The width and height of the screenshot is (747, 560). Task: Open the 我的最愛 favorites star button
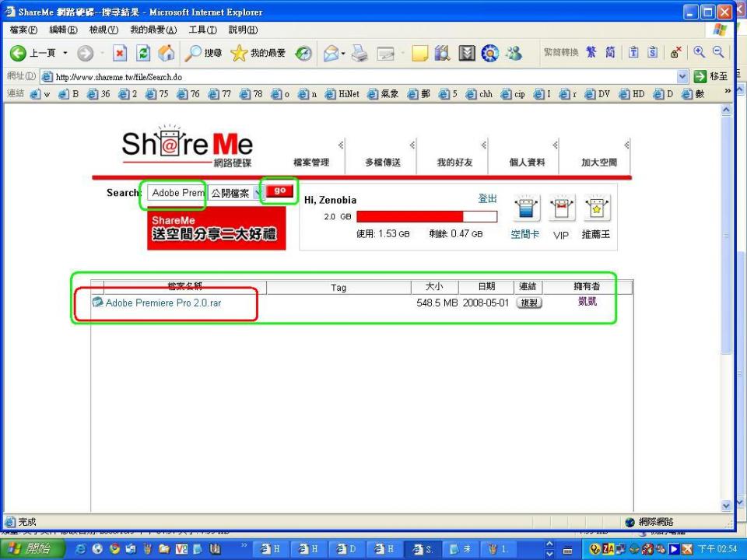[258, 53]
